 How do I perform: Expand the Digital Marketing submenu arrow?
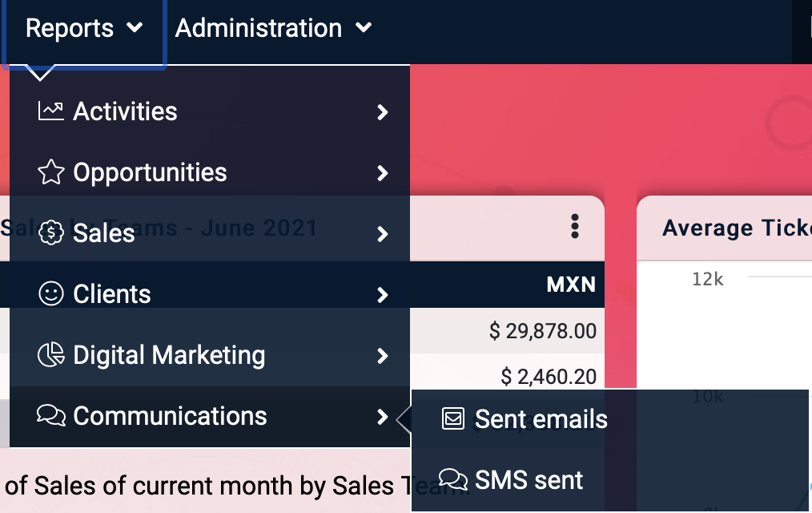coord(382,355)
